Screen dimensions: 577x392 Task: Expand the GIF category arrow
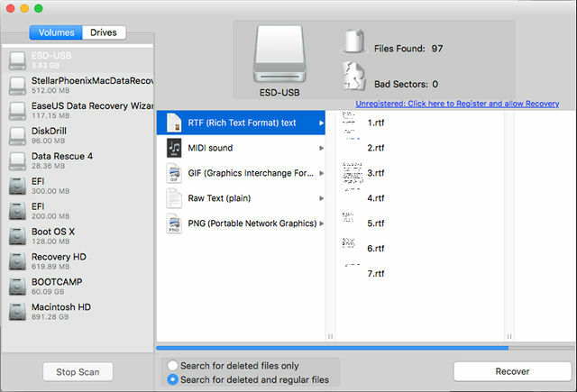click(x=321, y=173)
